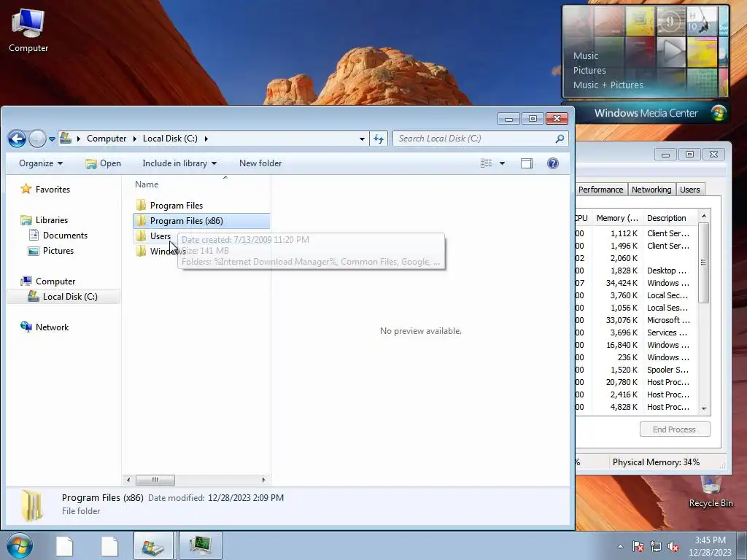Open recent locations dropdown beside forward arrow
Viewport: 747px width, 560px height.
point(52,139)
